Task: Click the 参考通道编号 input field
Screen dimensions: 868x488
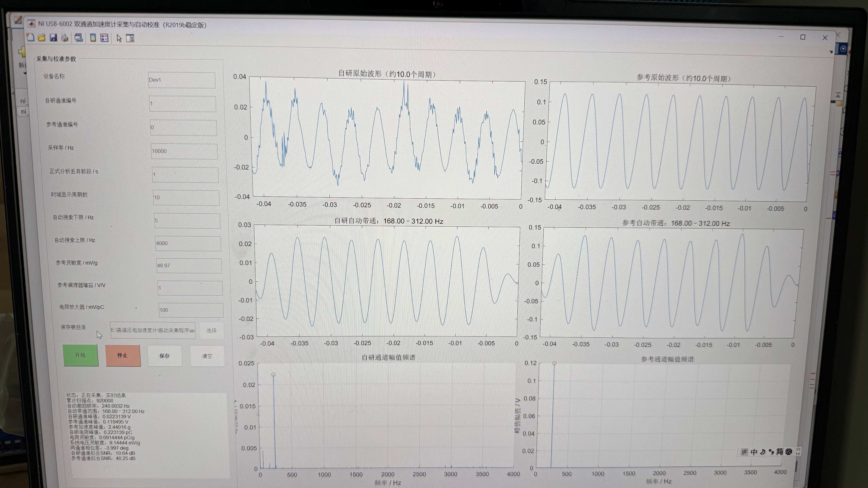Action: pyautogui.click(x=183, y=128)
